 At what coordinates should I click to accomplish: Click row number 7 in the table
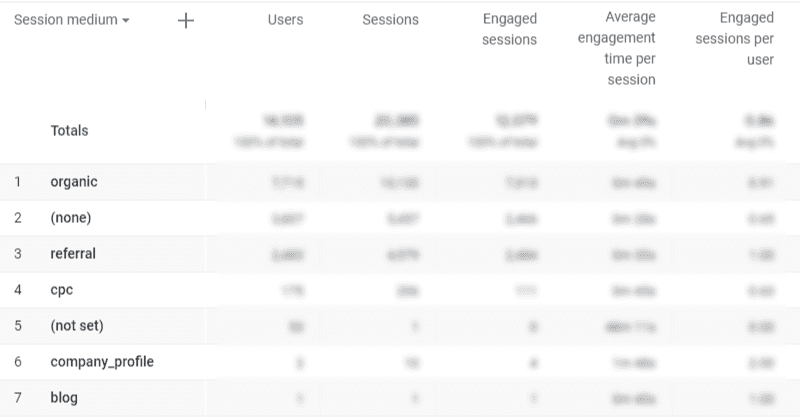click(x=17, y=398)
